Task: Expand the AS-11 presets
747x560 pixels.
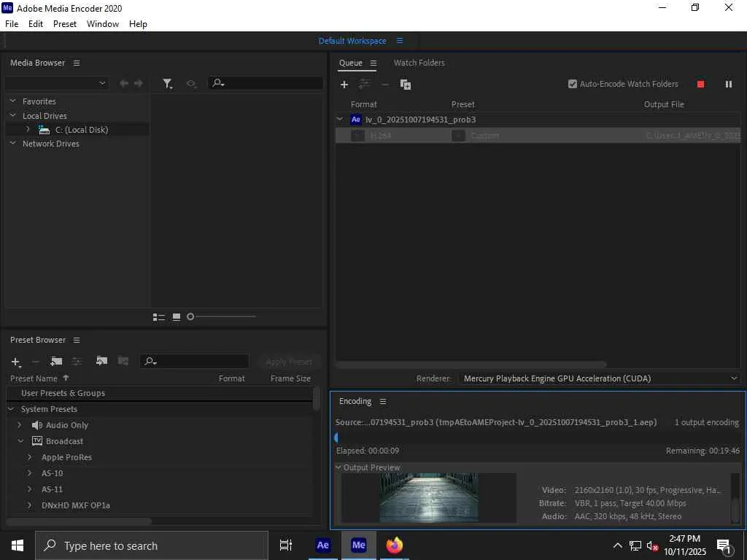Action: 30,489
